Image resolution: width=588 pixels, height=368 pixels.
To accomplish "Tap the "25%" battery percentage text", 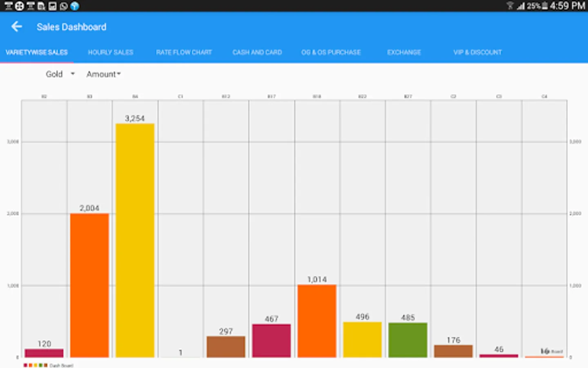I will coord(534,6).
